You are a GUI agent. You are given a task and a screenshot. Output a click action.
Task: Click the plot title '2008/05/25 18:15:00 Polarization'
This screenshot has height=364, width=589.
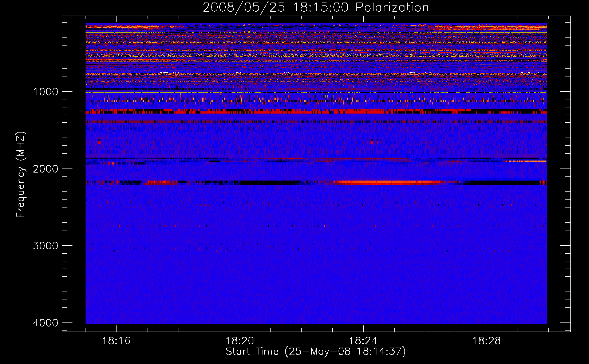(316, 7)
